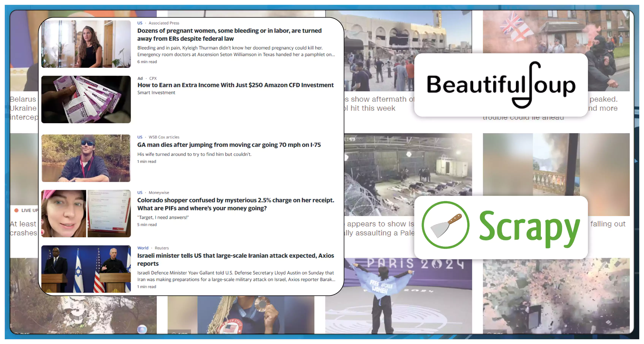The height and width of the screenshot is (344, 644).
Task: Open the Amazon CFD Investment ad headline
Action: pyautogui.click(x=235, y=85)
